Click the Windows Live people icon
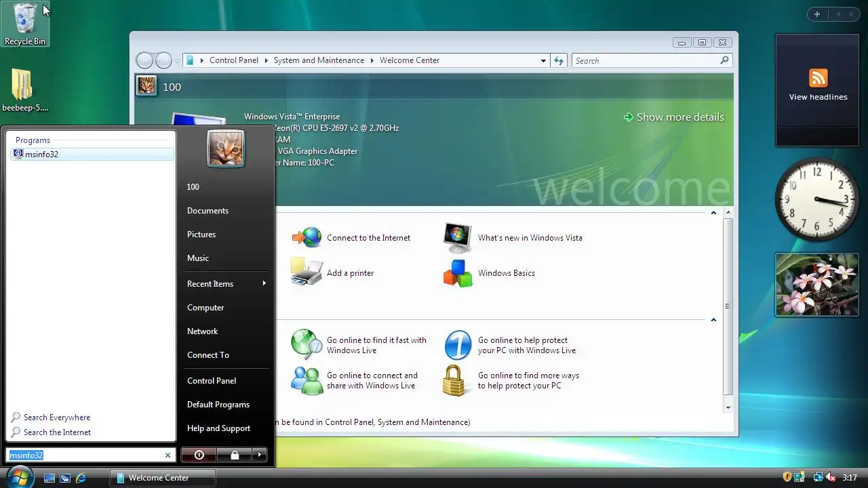 click(307, 380)
